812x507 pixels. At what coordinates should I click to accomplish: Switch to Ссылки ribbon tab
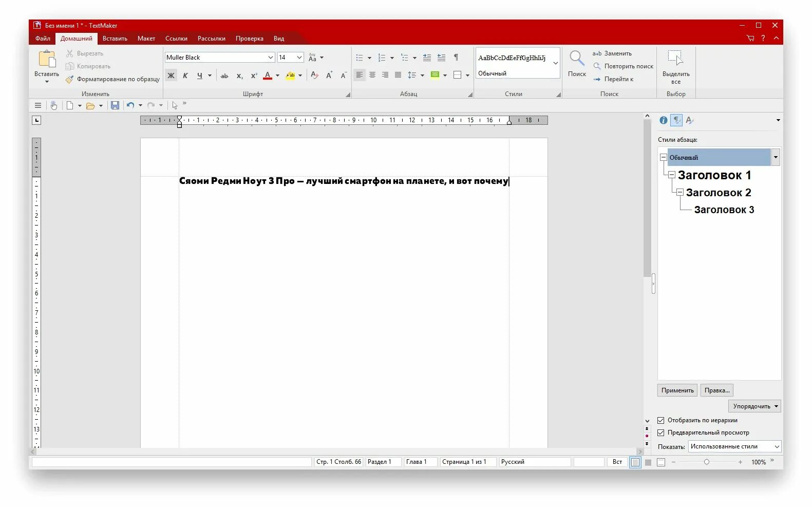pos(176,39)
